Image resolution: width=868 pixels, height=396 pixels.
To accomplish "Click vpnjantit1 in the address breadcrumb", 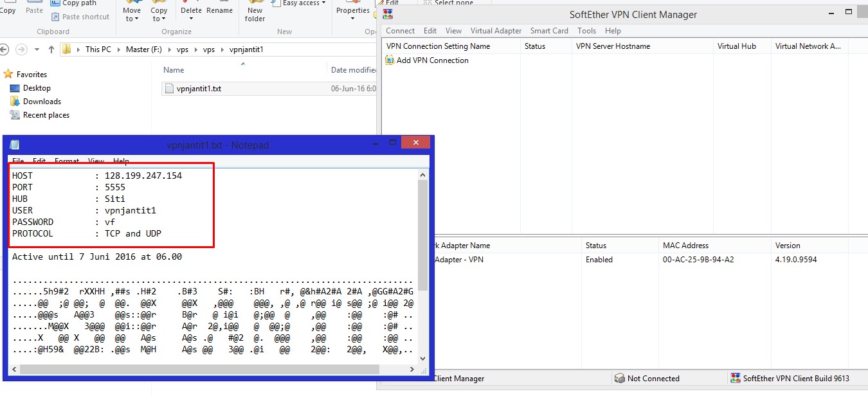I will point(246,50).
